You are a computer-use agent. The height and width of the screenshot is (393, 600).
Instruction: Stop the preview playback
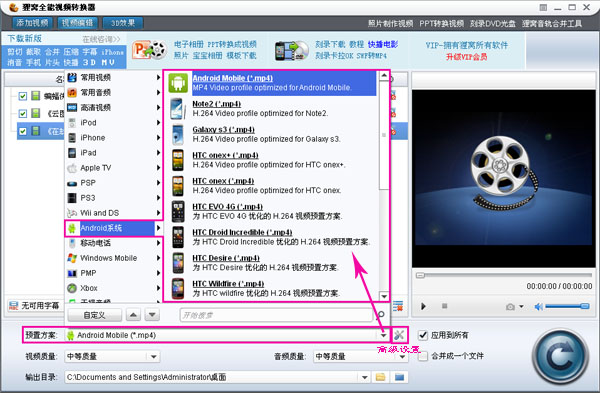444,306
